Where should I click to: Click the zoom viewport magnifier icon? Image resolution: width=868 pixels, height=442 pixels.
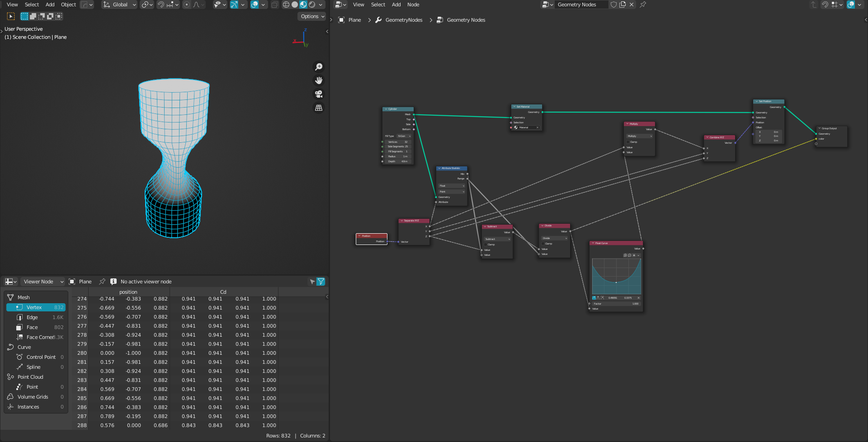(319, 67)
